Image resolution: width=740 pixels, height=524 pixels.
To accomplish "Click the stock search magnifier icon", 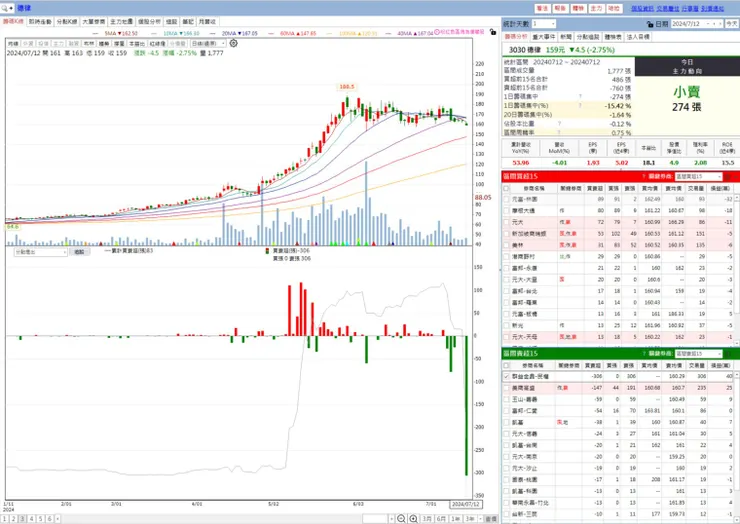I will (x=5, y=8).
